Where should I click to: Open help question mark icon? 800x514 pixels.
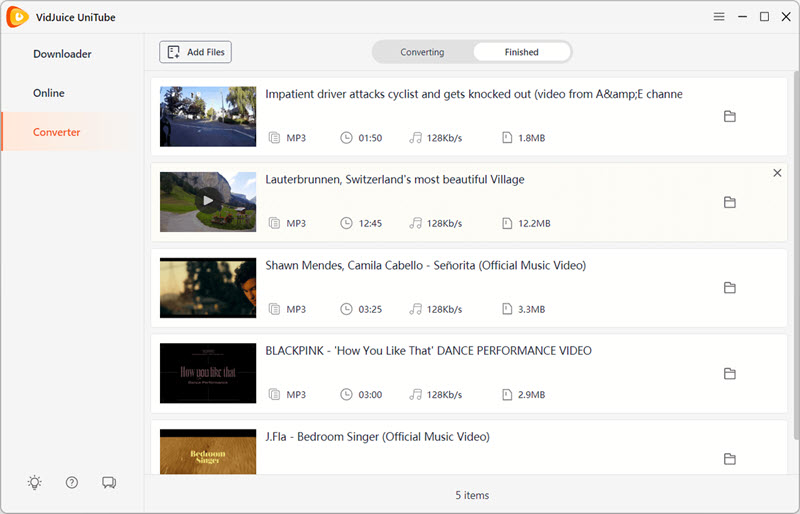pos(72,482)
